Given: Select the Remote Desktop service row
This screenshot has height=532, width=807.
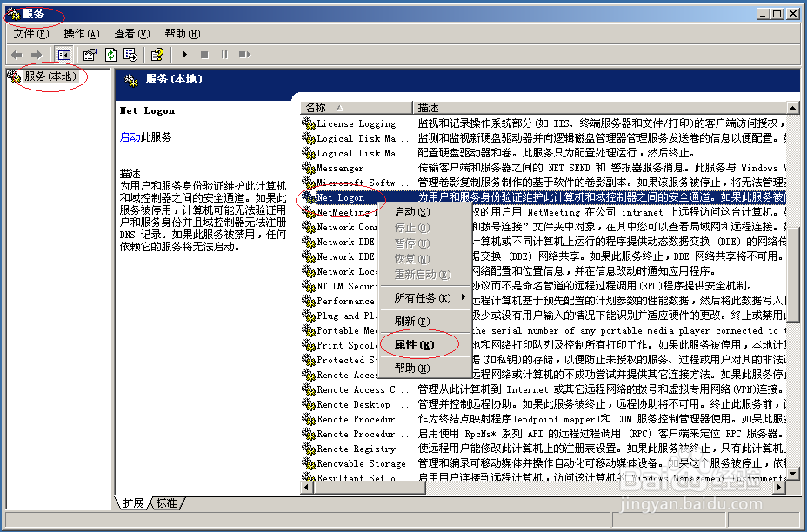Looking at the screenshot, I should [x=544, y=404].
